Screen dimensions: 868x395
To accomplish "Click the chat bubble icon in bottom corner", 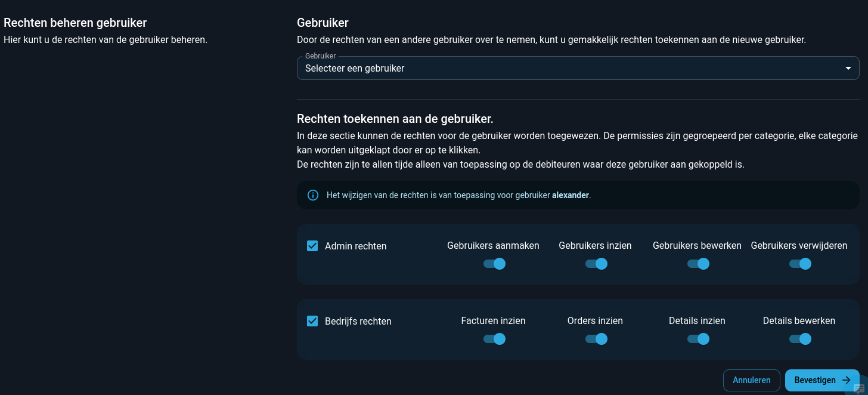I will [859, 388].
